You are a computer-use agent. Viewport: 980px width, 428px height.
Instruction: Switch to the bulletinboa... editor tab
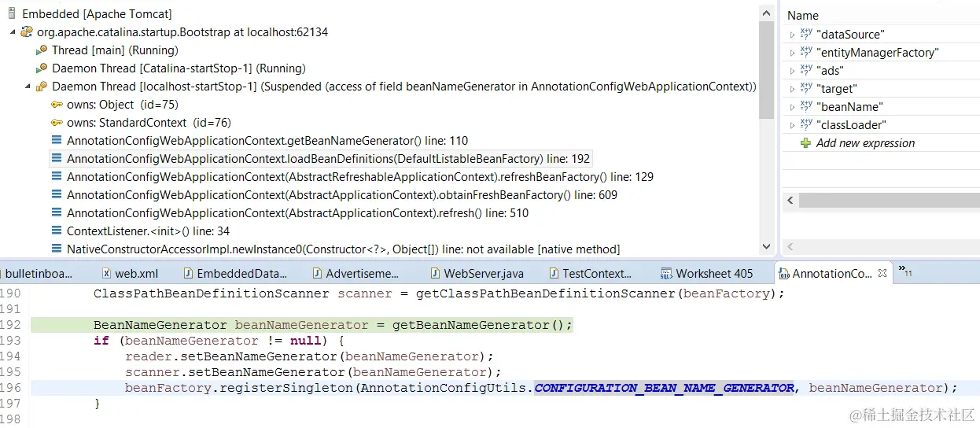[39, 274]
